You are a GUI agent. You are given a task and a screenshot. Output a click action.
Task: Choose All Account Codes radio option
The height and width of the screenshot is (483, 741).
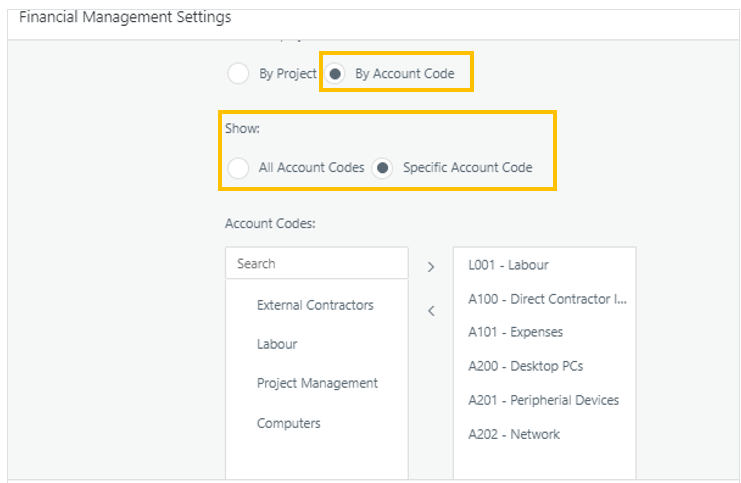[x=238, y=168]
